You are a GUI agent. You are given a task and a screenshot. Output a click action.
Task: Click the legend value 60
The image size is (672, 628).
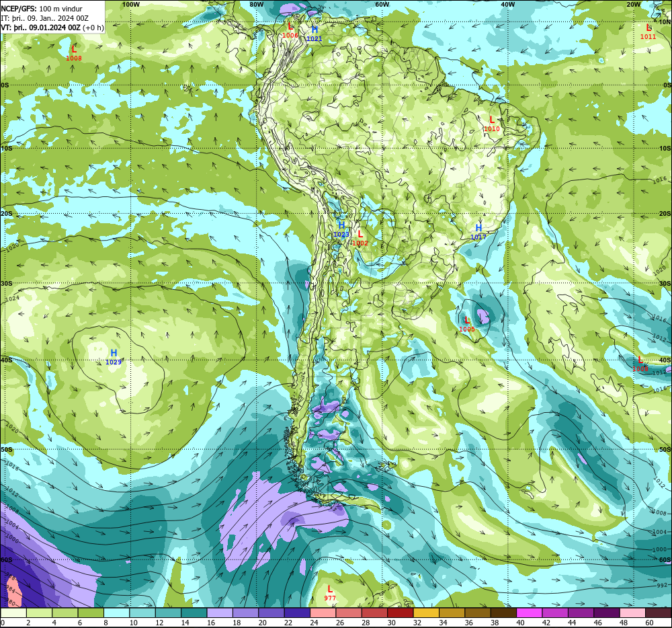[650, 623]
